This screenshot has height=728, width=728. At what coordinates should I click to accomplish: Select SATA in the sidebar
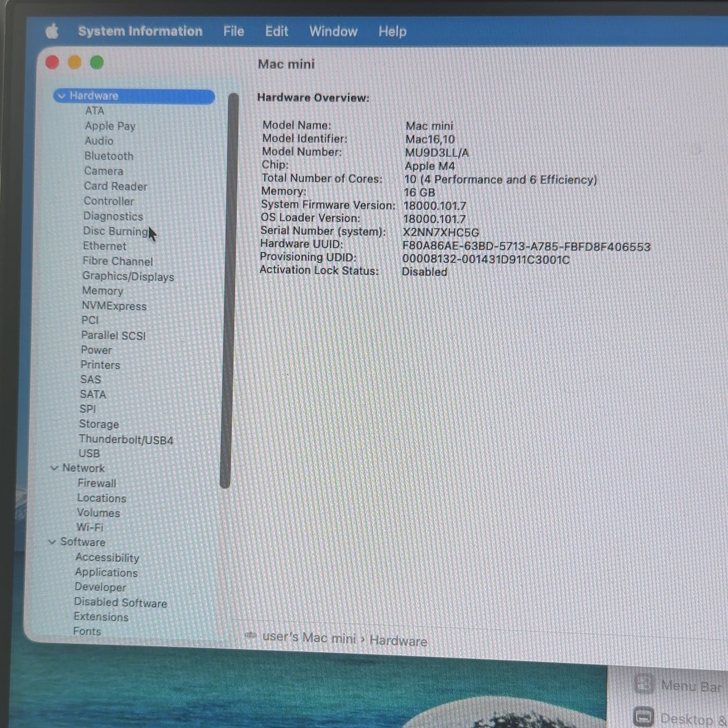93,394
